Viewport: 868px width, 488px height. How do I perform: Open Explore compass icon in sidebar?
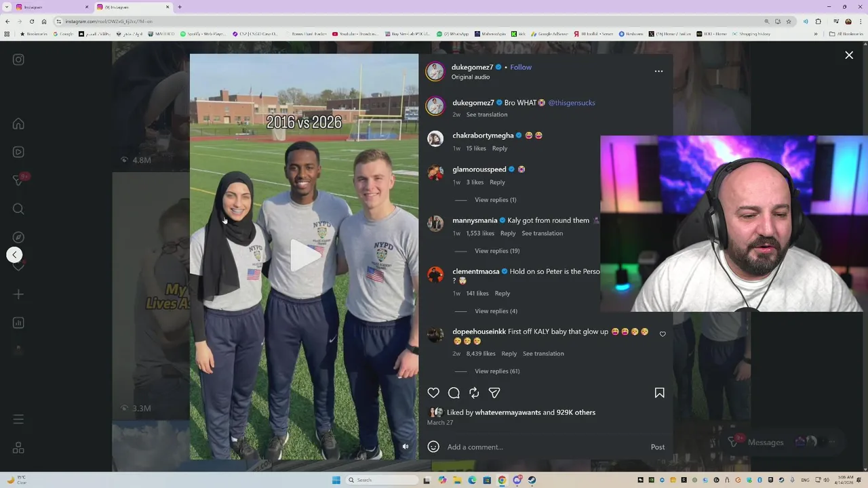[18, 237]
